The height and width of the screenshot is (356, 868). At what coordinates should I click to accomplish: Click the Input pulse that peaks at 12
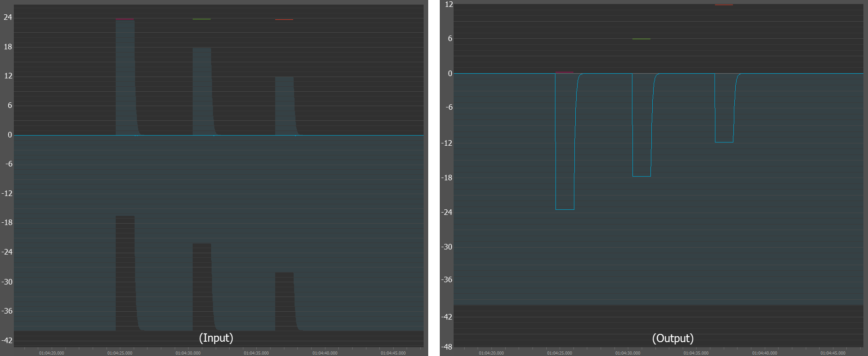(284, 105)
